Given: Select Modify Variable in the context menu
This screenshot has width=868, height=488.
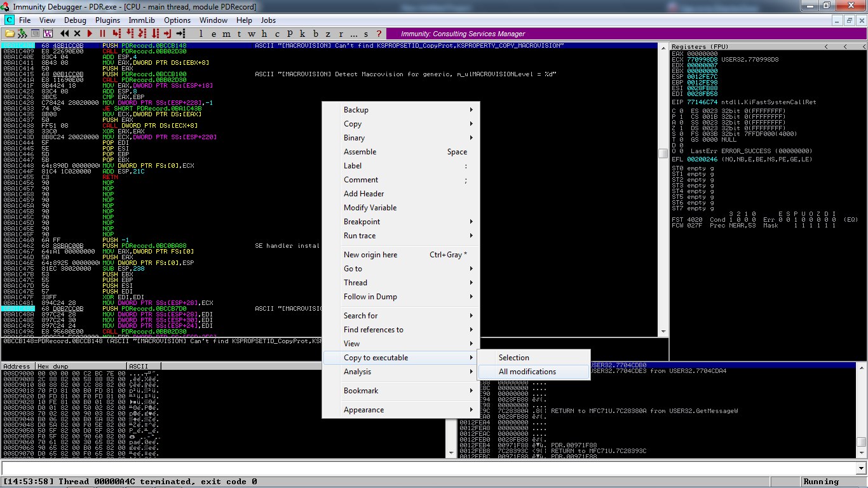Looking at the screenshot, I should tap(401, 208).
